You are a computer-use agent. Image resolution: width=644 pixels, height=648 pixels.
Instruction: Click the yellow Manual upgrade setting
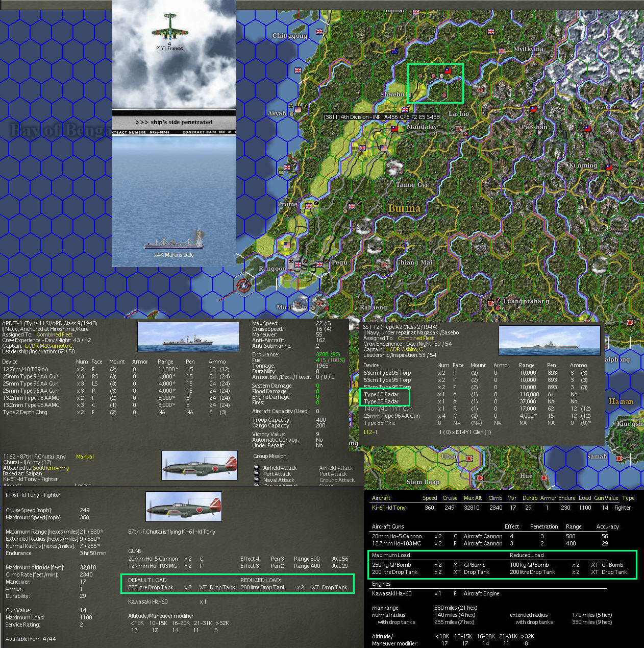[x=85, y=457]
